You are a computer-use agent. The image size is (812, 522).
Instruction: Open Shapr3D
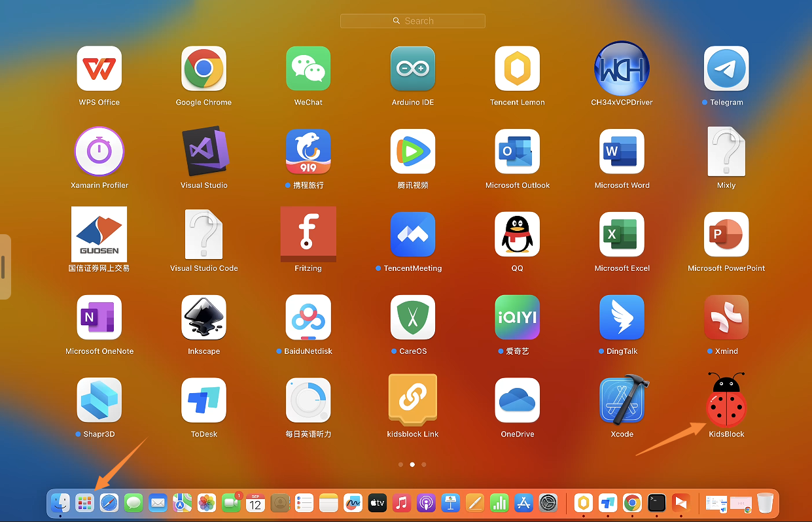pos(99,400)
